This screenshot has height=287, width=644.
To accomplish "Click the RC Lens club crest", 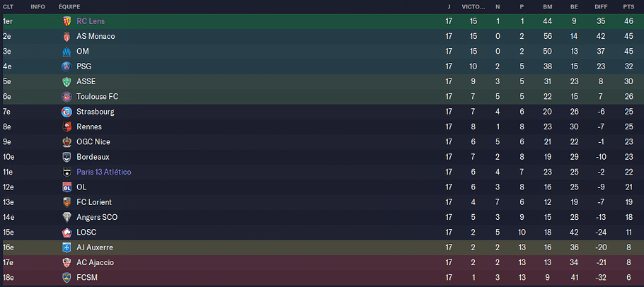I will (67, 21).
